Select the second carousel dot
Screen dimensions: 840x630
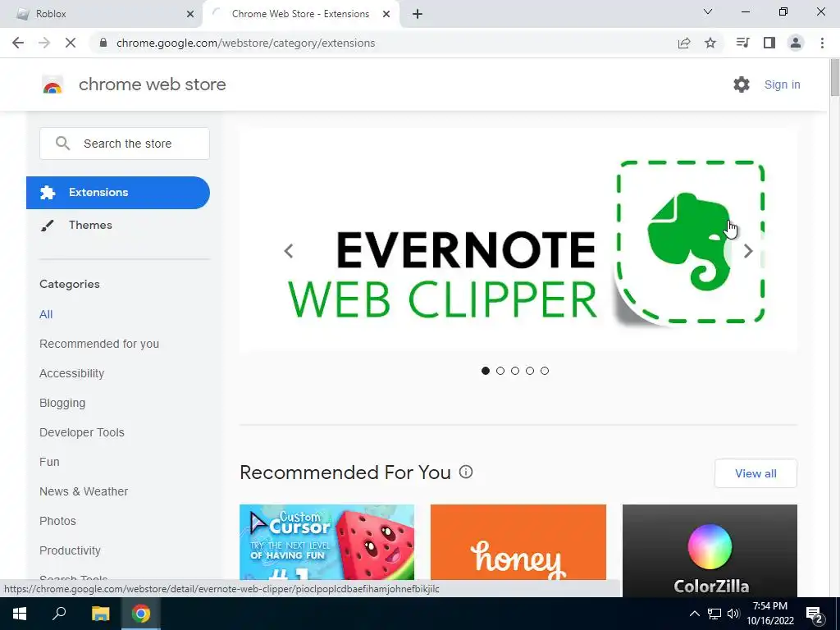[x=500, y=371]
